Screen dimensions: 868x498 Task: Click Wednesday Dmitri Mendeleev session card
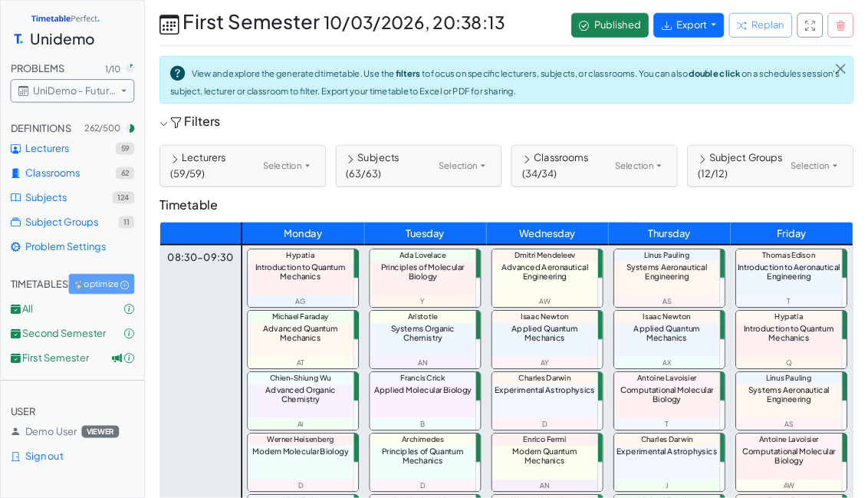tap(547, 278)
